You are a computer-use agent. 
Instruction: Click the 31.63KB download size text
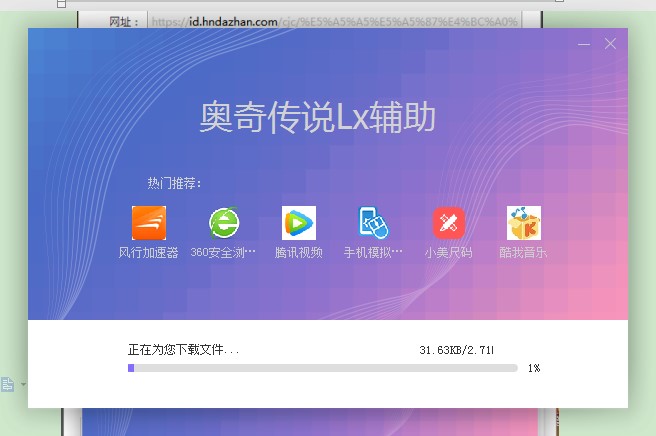pos(456,350)
